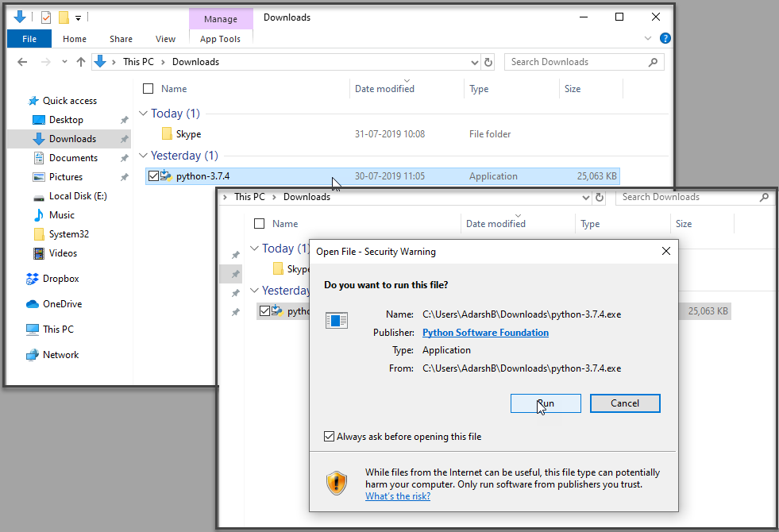Click the Properties quick access toolbar icon
Image resolution: width=779 pixels, height=532 pixels.
pos(46,17)
